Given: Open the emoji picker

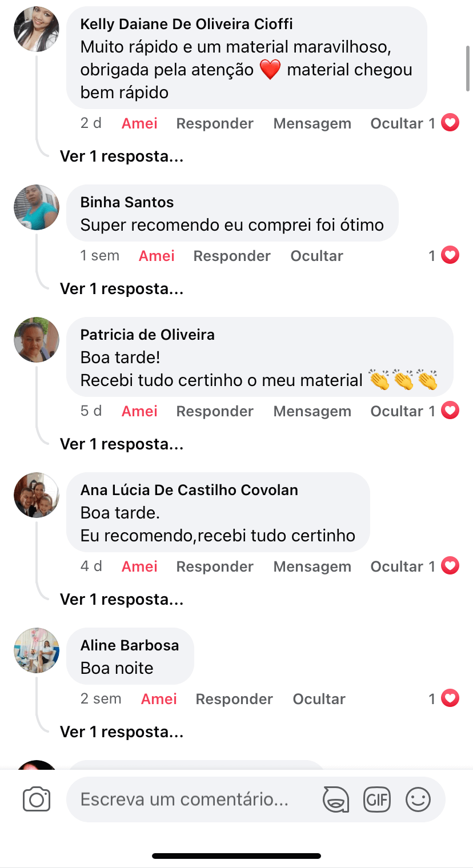Looking at the screenshot, I should click(x=418, y=799).
